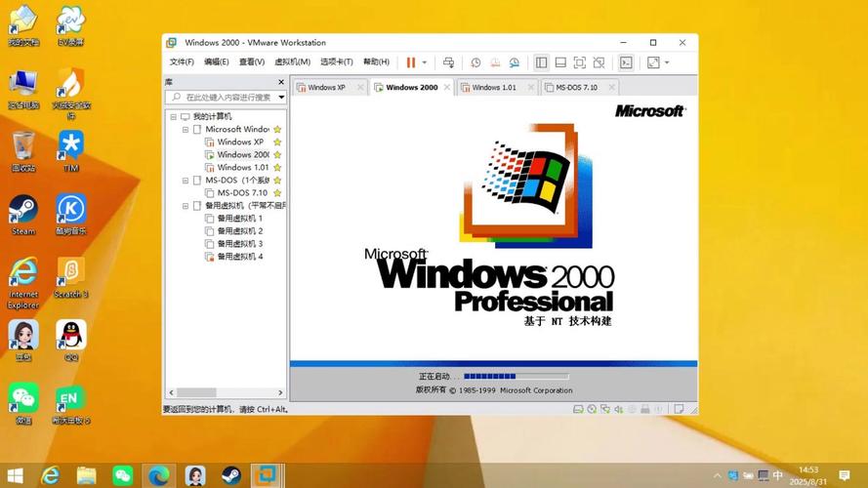The width and height of the screenshot is (868, 488).
Task: Open the Windows Start button
Action: point(15,475)
